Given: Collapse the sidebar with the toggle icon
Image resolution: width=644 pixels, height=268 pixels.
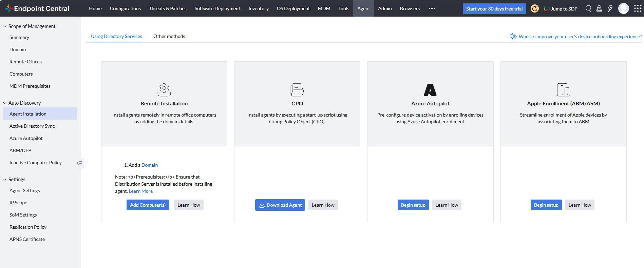Looking at the screenshot, I should coord(80,163).
